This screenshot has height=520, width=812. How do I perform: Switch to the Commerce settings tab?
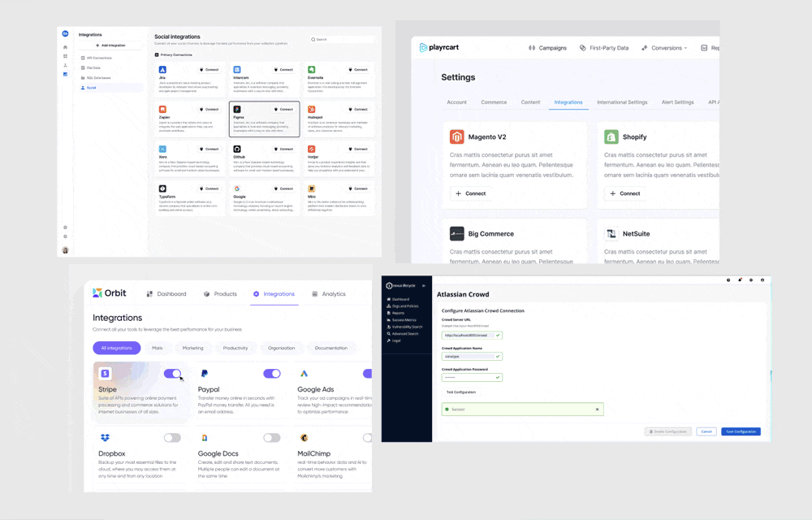[494, 102]
